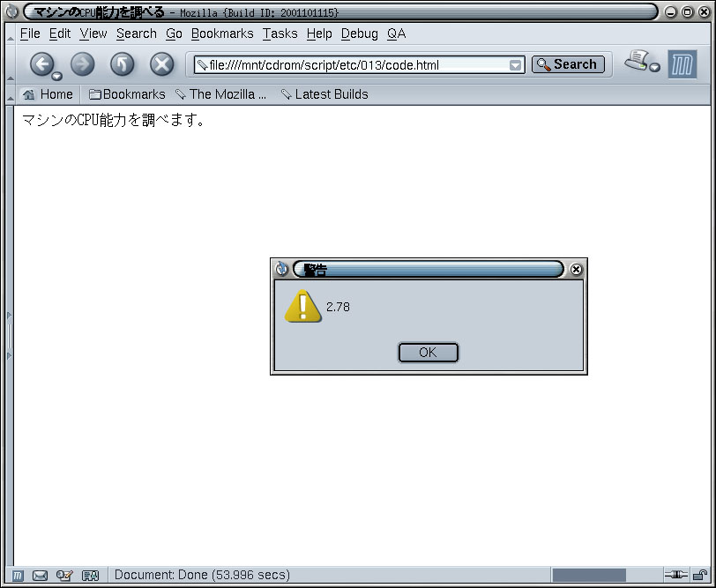This screenshot has height=588, width=716.
Task: Open Address Book icon in the status bar
Action: coord(91,576)
